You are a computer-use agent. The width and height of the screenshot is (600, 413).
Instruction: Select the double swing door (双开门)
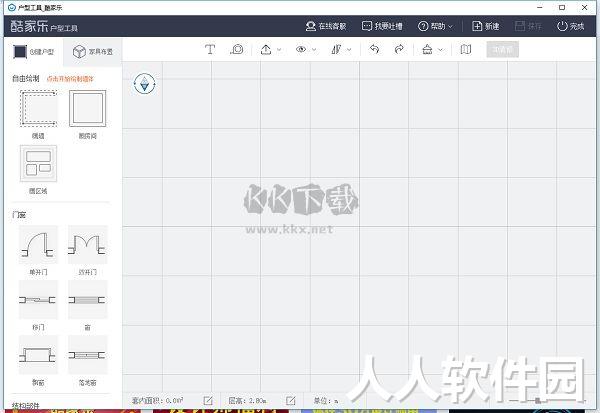[87, 245]
